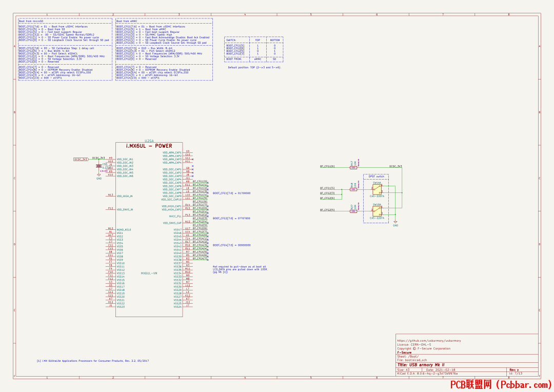Click the 'File: boot.kicad_sch' field
The image size is (554, 392).
(412, 360)
